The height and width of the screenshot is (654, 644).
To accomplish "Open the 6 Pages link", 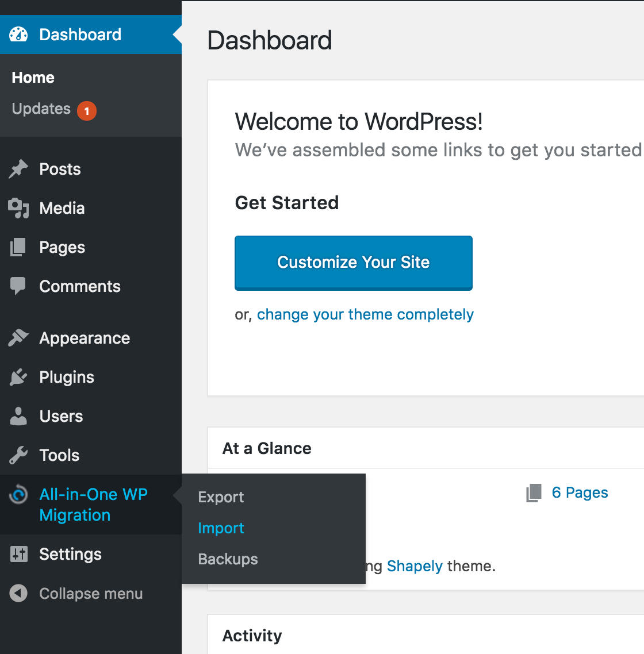I will [580, 493].
